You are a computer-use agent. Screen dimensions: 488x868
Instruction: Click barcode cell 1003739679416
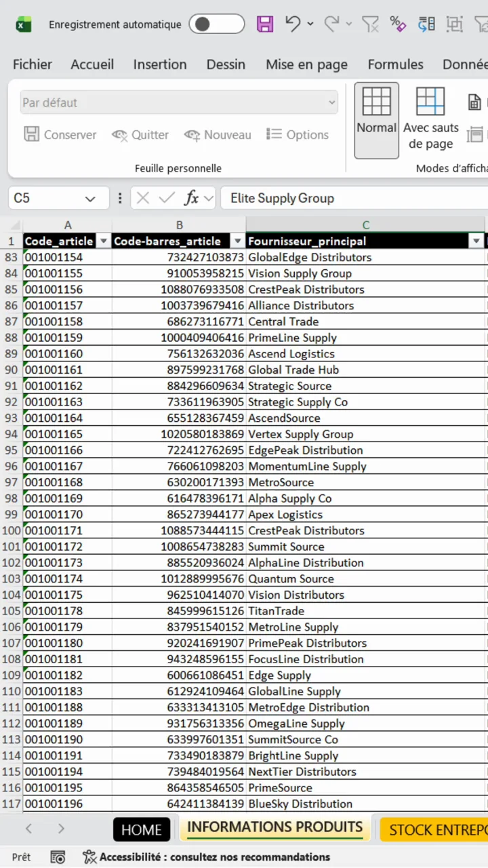[x=180, y=306]
